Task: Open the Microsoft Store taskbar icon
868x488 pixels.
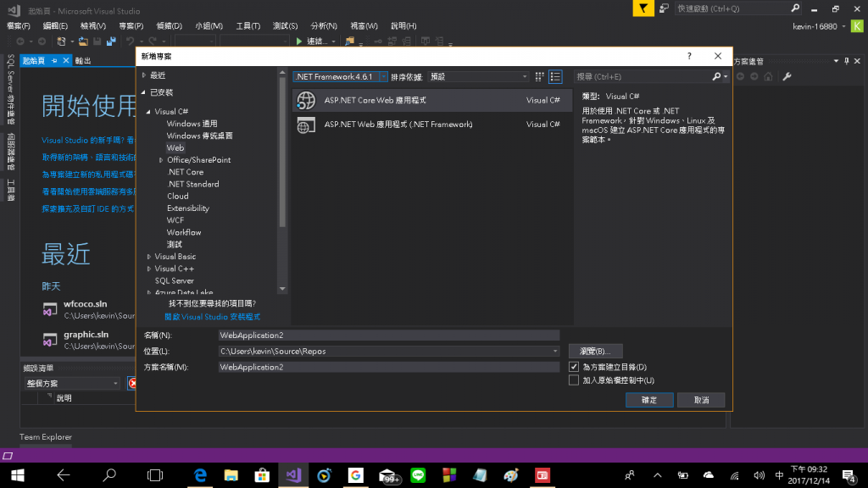Action: (262, 475)
